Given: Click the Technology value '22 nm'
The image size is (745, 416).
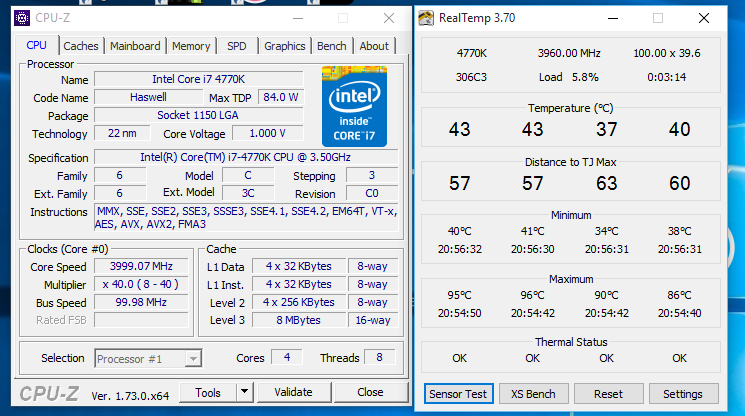Looking at the screenshot, I should (x=122, y=133).
